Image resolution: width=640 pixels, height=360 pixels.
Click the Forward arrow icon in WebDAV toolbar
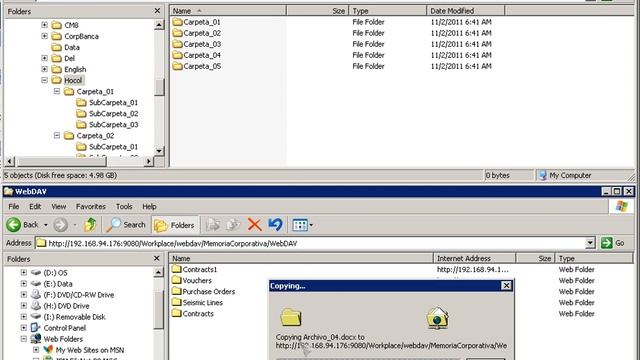60,224
